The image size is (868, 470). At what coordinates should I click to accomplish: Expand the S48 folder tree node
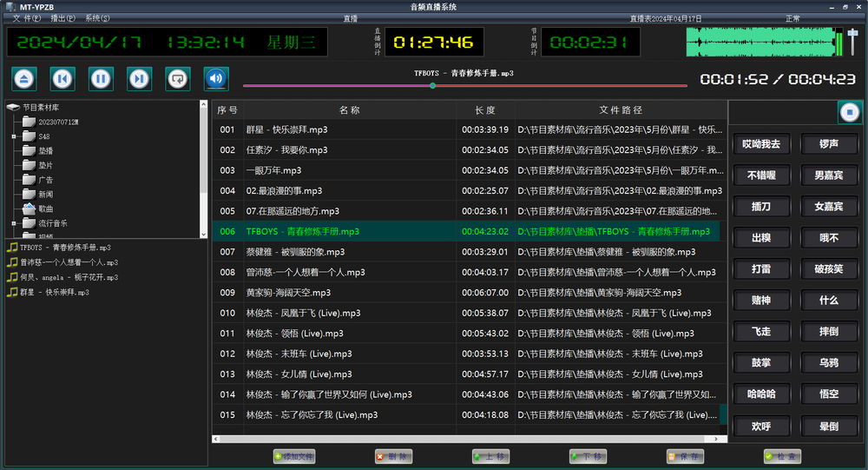click(x=14, y=136)
